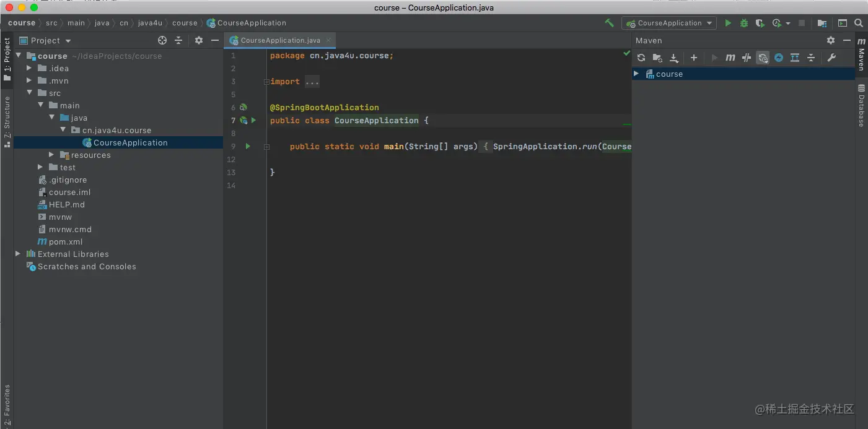Screen dimensions: 868x429
Task: Build project with the hammer icon
Action: (x=609, y=23)
